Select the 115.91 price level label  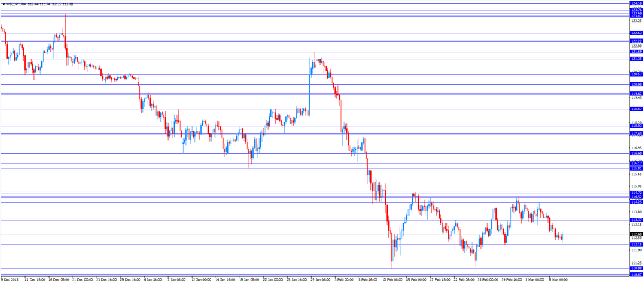[x=636, y=169]
